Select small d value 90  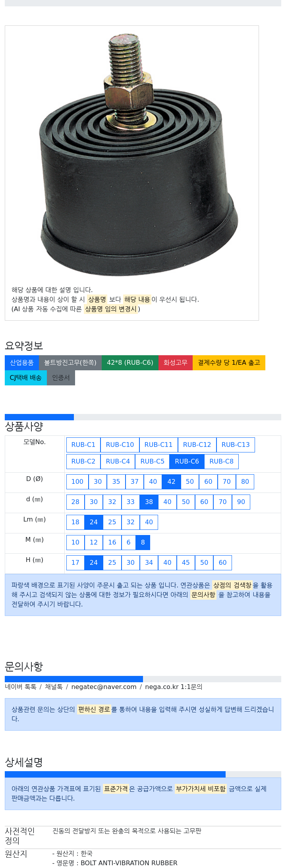click(241, 502)
